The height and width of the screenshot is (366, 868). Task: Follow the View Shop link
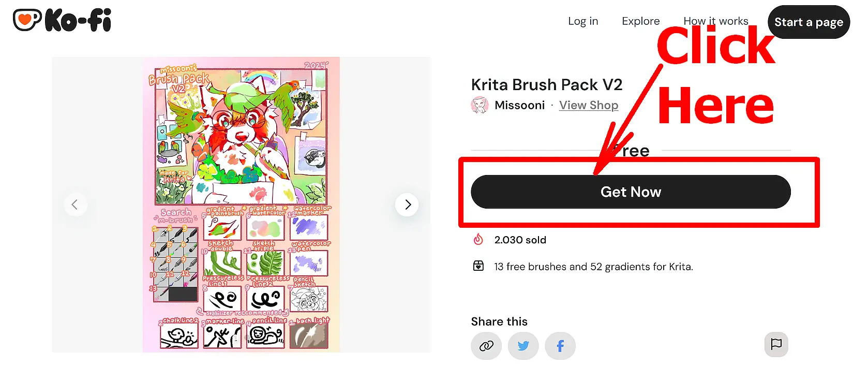point(588,106)
